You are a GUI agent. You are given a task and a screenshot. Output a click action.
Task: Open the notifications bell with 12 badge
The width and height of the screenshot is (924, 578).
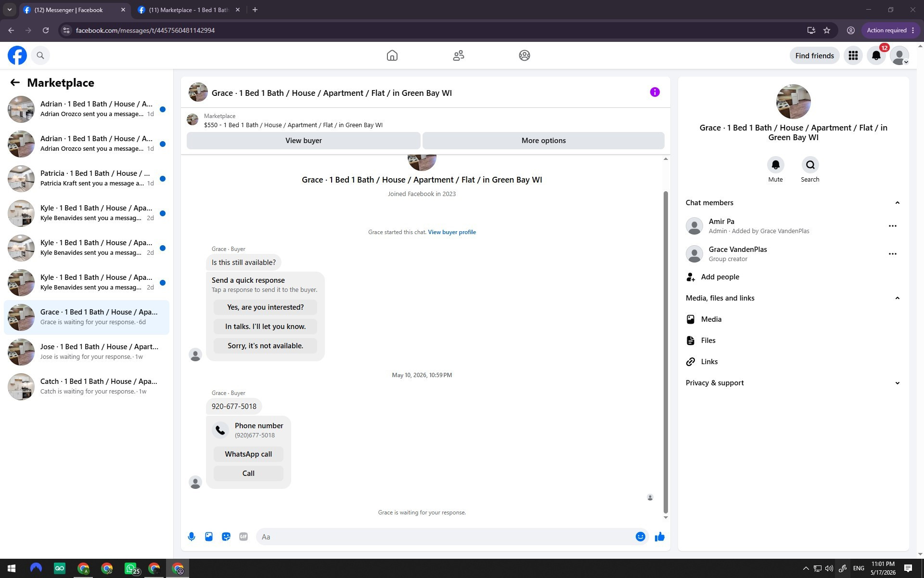(x=876, y=55)
